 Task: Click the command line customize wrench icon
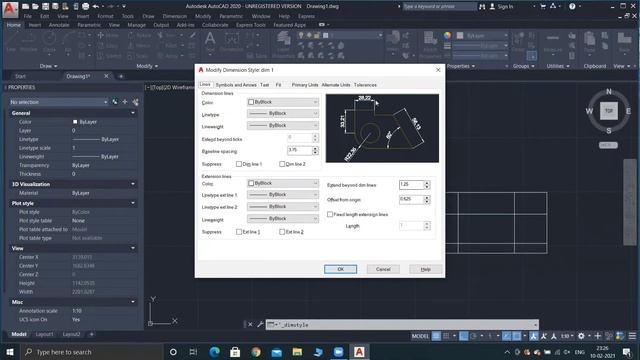pyautogui.click(x=260, y=324)
